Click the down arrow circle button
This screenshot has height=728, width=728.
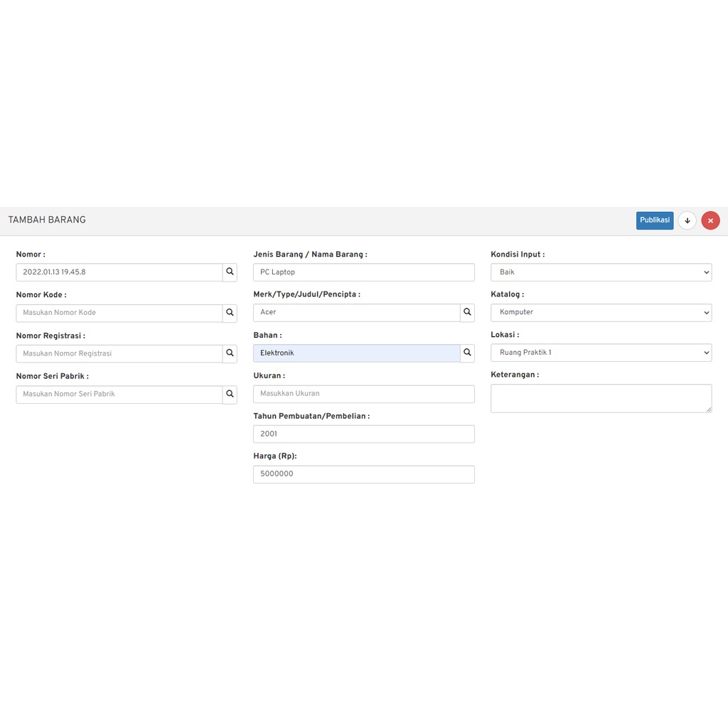[687, 220]
